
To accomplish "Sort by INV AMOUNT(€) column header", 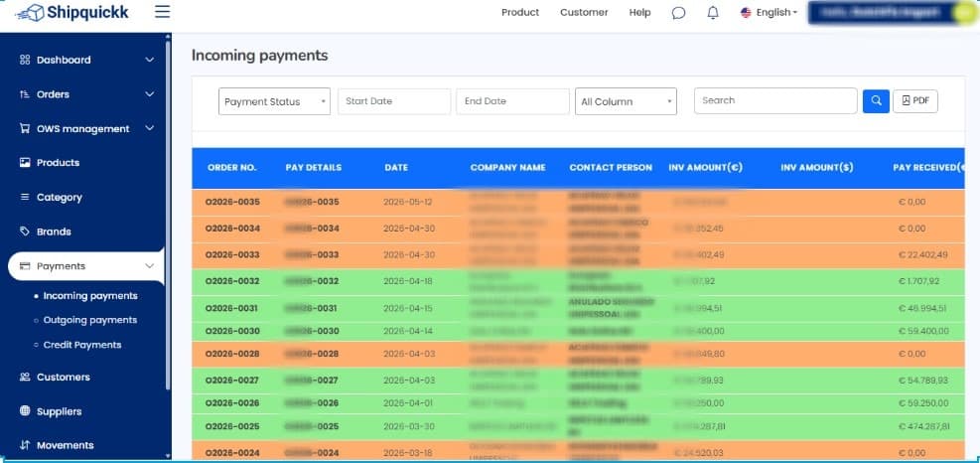I will click(x=706, y=168).
